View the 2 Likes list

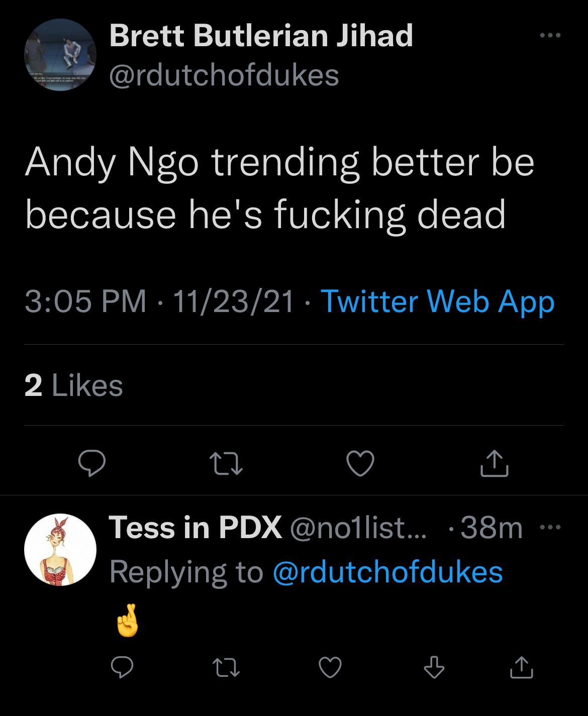coord(74,386)
